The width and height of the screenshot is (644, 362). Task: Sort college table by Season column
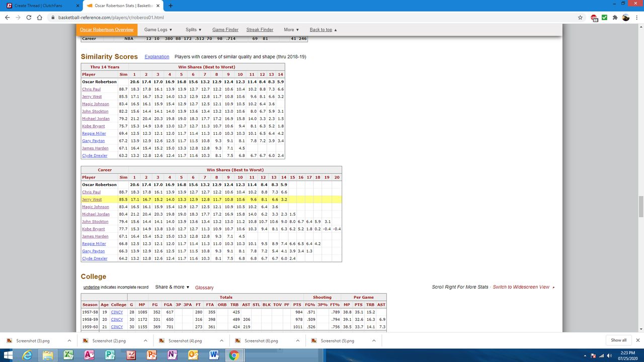tap(90, 305)
